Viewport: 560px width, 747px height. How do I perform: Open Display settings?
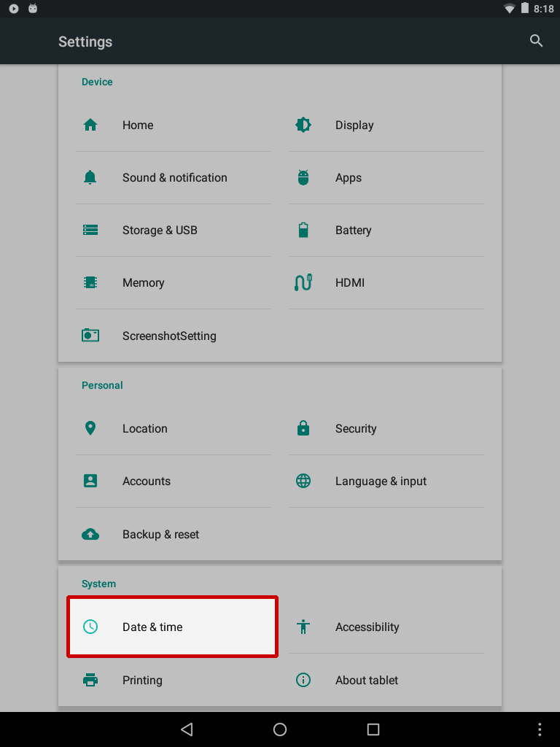pos(386,125)
